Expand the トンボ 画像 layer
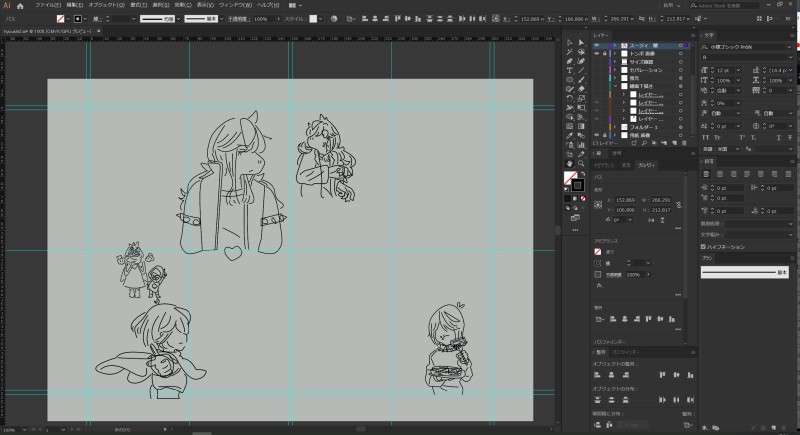 click(614, 54)
